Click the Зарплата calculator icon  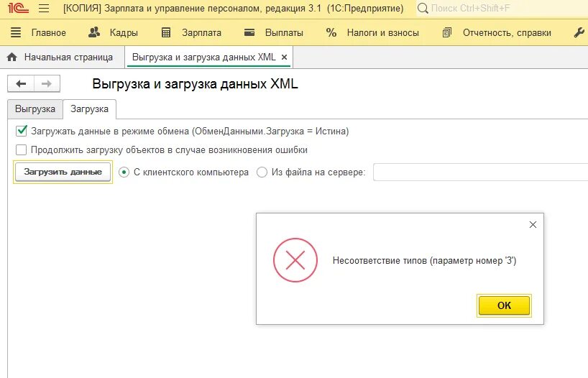coord(166,32)
